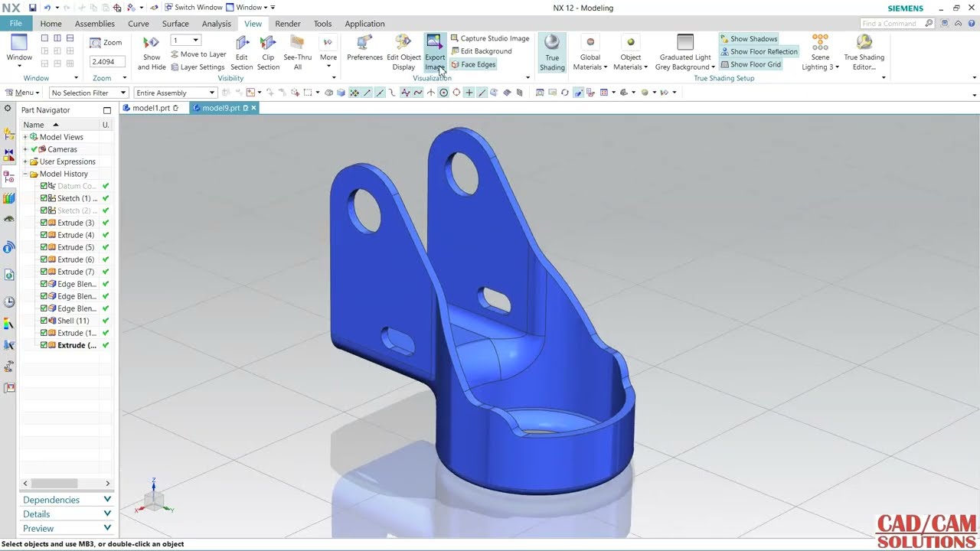Click the resource bar settings gear icon
This screenshot has width=980, height=551.
click(x=8, y=109)
